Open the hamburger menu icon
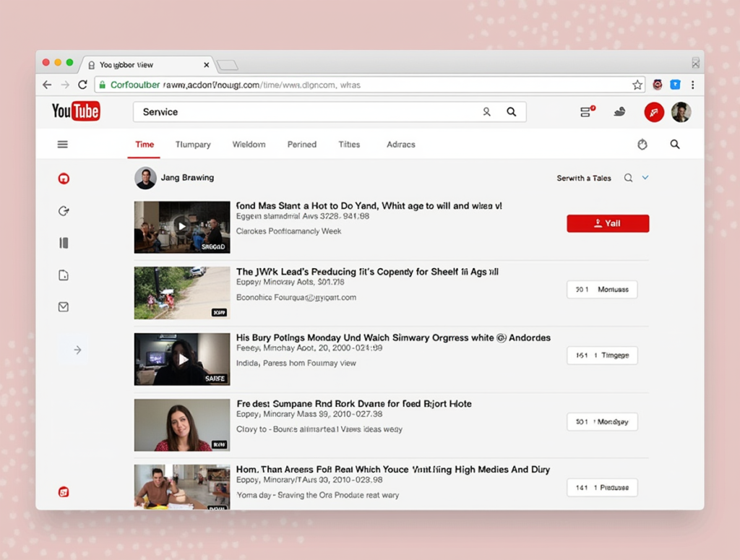This screenshot has height=560, width=740. coord(62,145)
